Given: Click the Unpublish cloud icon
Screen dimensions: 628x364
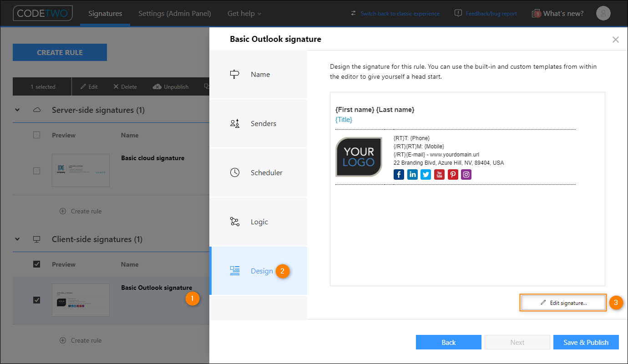Looking at the screenshot, I should point(157,86).
